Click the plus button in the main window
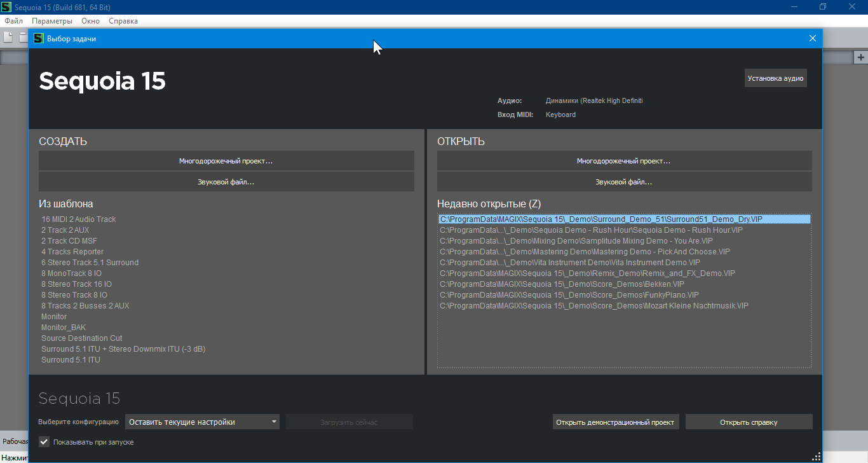 click(861, 57)
